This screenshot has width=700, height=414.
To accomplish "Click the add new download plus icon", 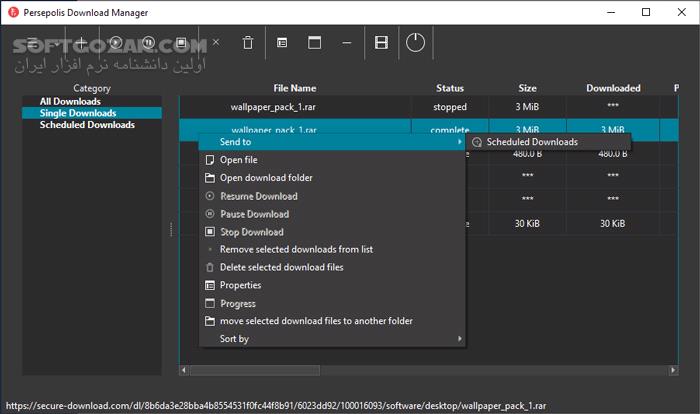I will click(82, 43).
